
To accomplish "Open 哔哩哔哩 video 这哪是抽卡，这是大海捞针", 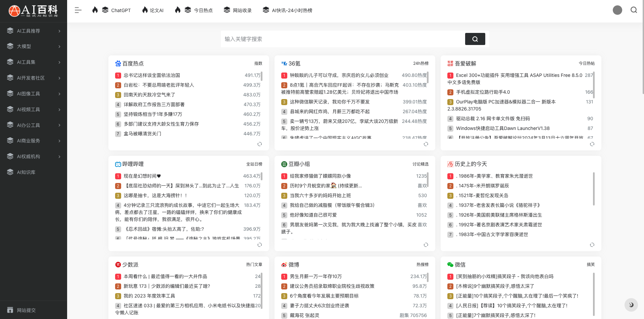I will coord(155,195).
